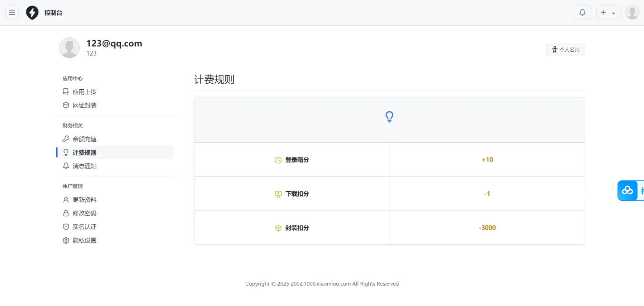The width and height of the screenshot is (644, 306).
Task: Select 余额充值 in the sidebar
Action: pos(84,139)
